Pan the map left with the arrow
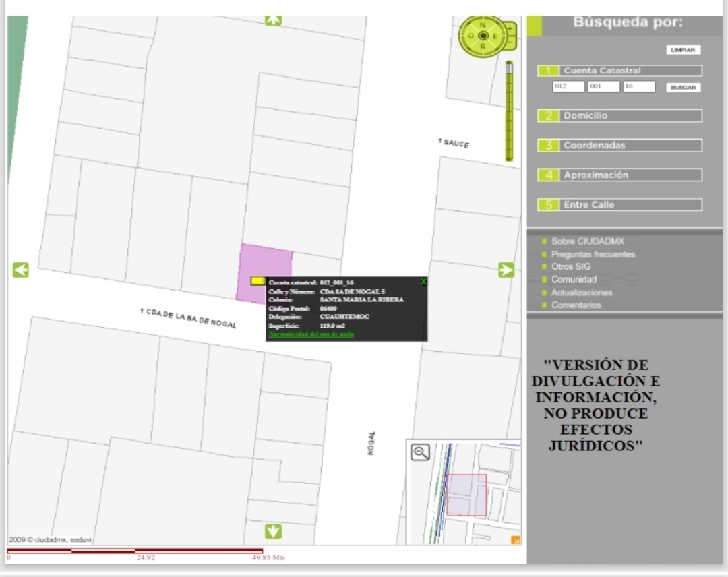 pos(21,270)
